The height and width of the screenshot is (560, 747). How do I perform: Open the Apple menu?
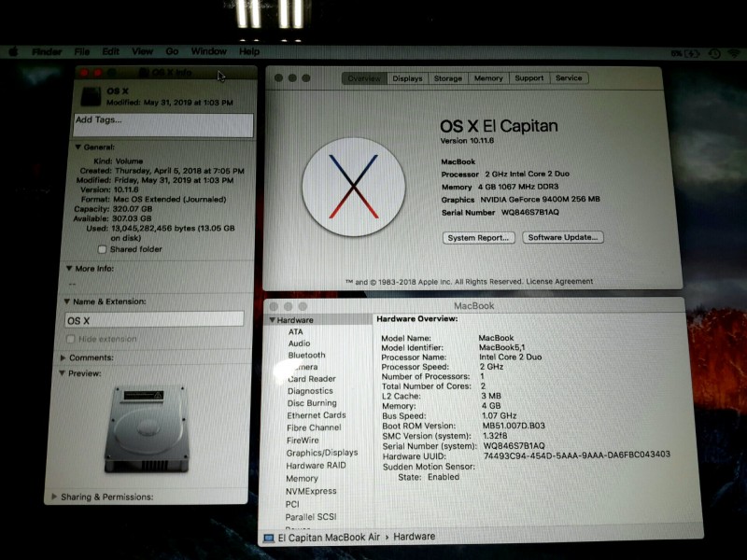(x=13, y=51)
